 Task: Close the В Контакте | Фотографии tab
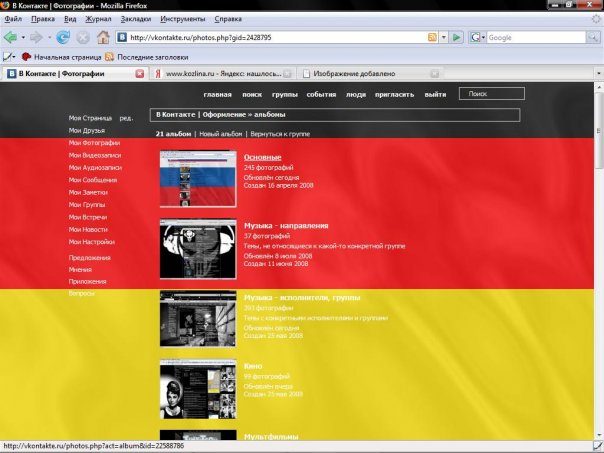[140, 74]
